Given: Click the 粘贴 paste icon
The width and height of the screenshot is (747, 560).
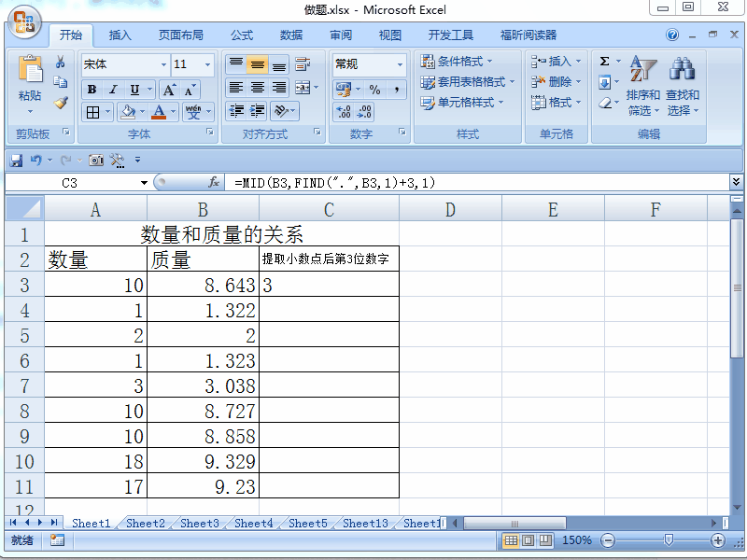Looking at the screenshot, I should (31, 73).
